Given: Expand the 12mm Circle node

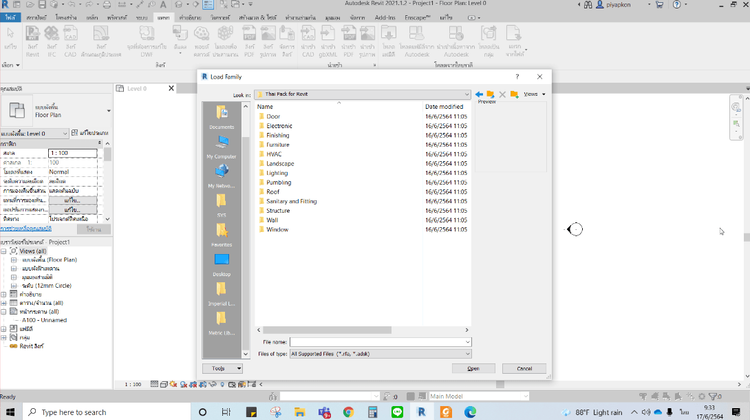Looking at the screenshot, I should [14, 286].
